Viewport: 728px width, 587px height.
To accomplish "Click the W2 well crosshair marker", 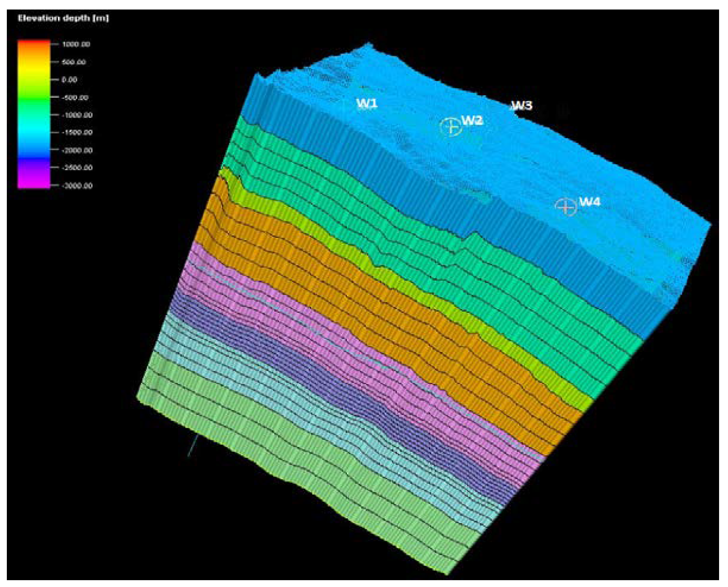I will (451, 126).
